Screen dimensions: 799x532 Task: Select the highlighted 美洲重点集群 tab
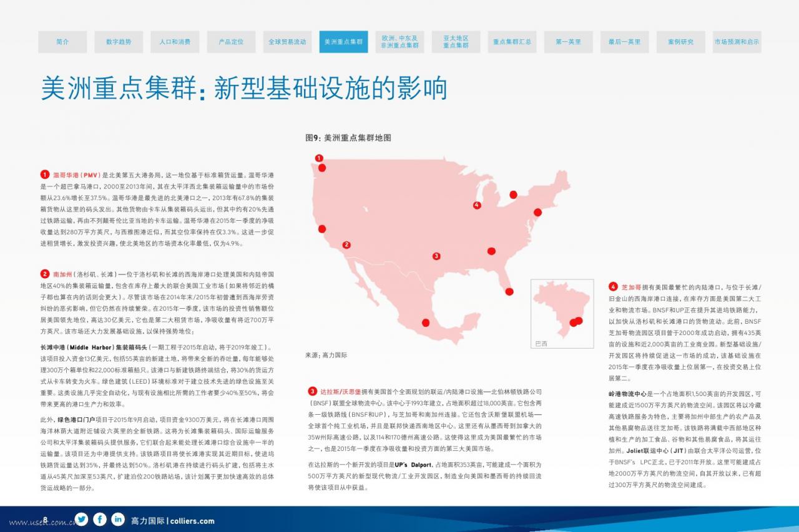tap(343, 42)
